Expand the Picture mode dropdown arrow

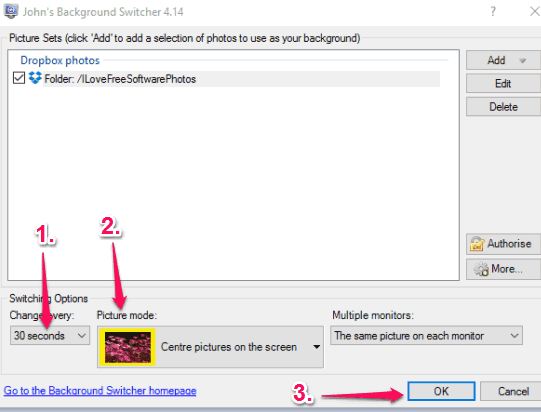316,347
